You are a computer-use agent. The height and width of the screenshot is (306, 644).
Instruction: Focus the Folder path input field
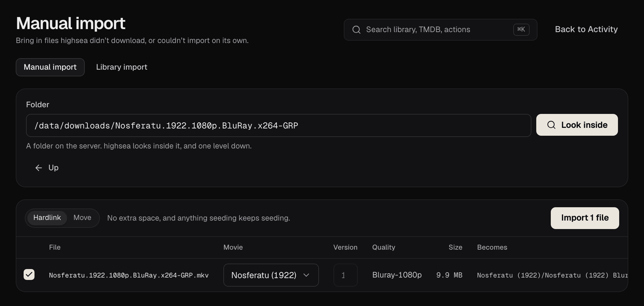(x=278, y=125)
